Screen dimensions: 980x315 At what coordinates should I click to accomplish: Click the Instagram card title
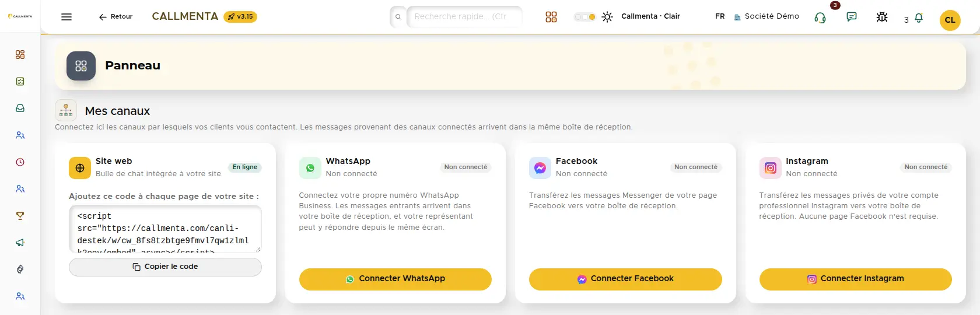tap(807, 162)
